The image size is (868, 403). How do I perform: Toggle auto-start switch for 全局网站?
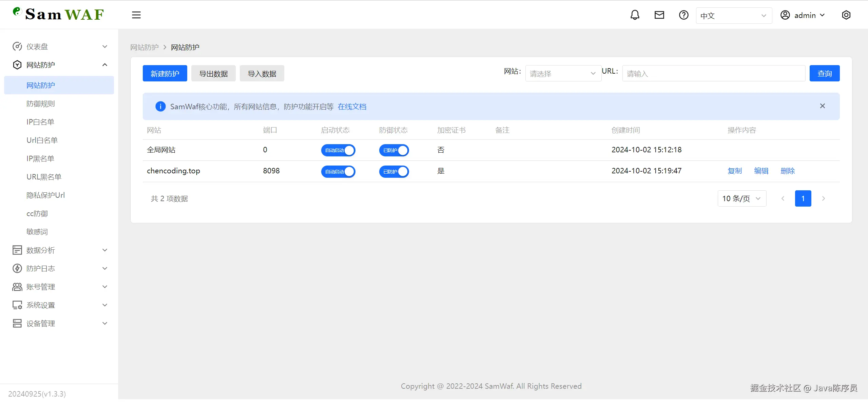click(338, 150)
